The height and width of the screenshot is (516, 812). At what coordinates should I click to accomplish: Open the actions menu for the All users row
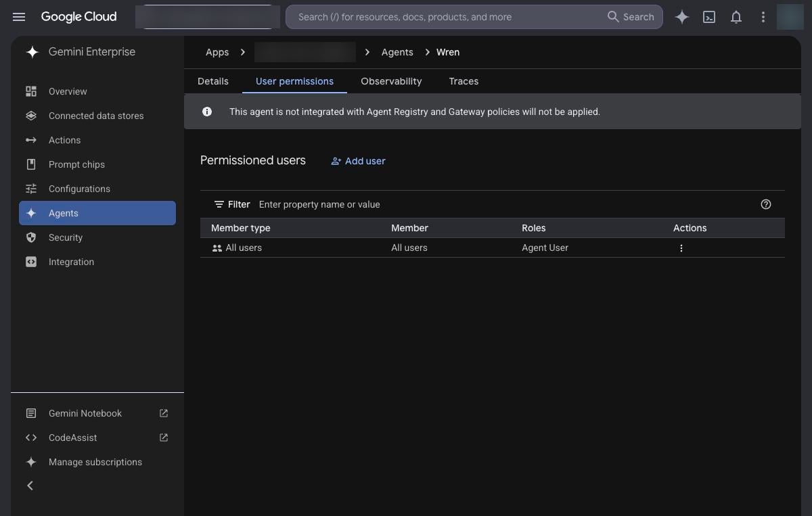(681, 248)
